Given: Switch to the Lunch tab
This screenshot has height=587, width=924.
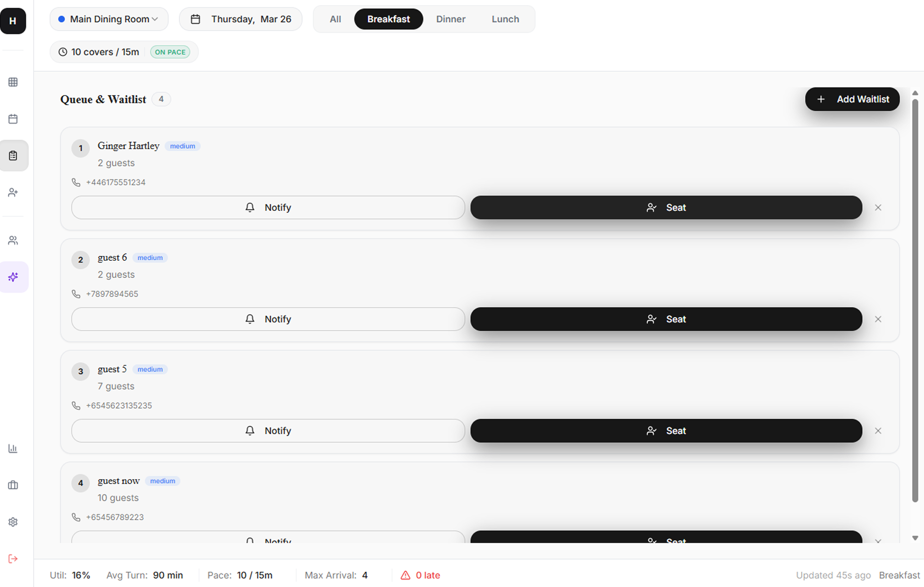Looking at the screenshot, I should click(505, 19).
